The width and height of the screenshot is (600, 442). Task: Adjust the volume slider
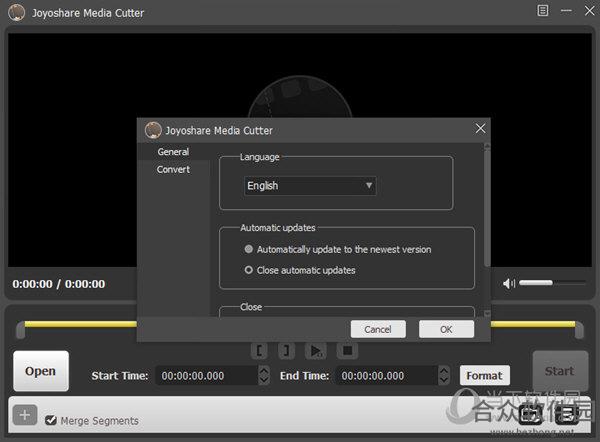552,283
